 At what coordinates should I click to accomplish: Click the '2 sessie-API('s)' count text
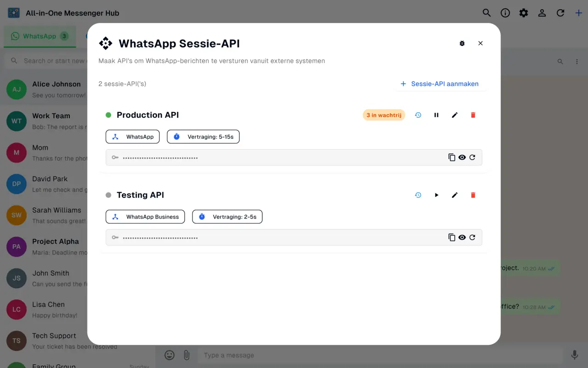(x=122, y=84)
